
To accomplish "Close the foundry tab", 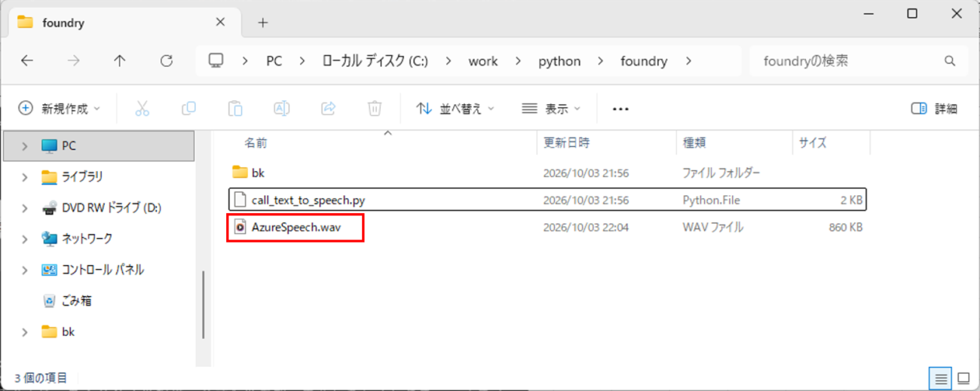I will (x=220, y=23).
